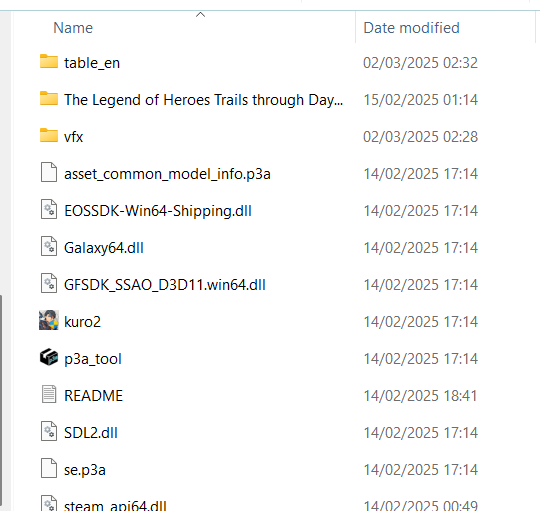Screen dimensions: 540x511
Task: Select Galaxy64.dll file icon
Action: point(49,246)
